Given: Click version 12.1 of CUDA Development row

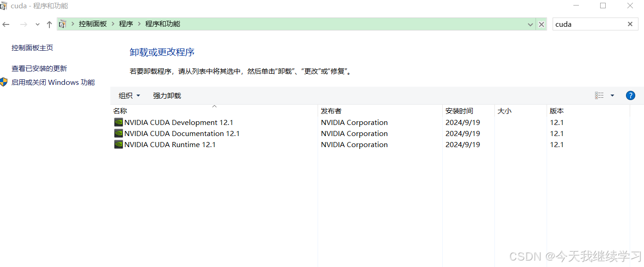Looking at the screenshot, I should pos(557,122).
